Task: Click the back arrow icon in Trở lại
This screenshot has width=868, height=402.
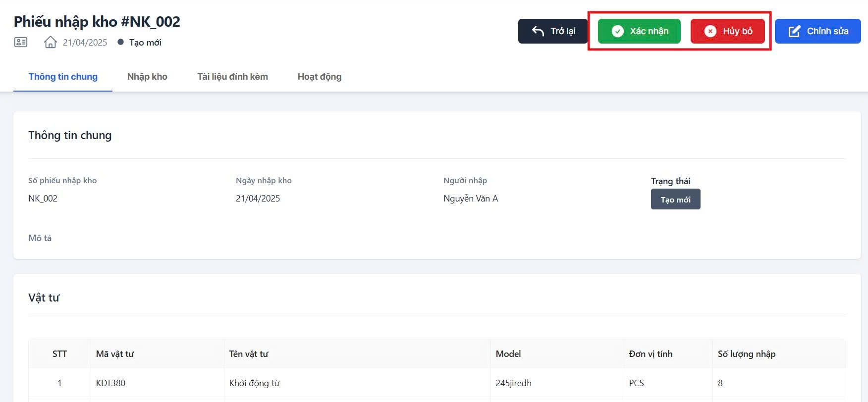Action: point(538,31)
